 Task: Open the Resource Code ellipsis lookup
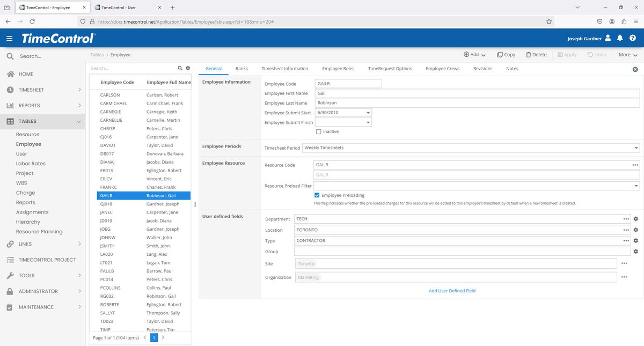635,165
